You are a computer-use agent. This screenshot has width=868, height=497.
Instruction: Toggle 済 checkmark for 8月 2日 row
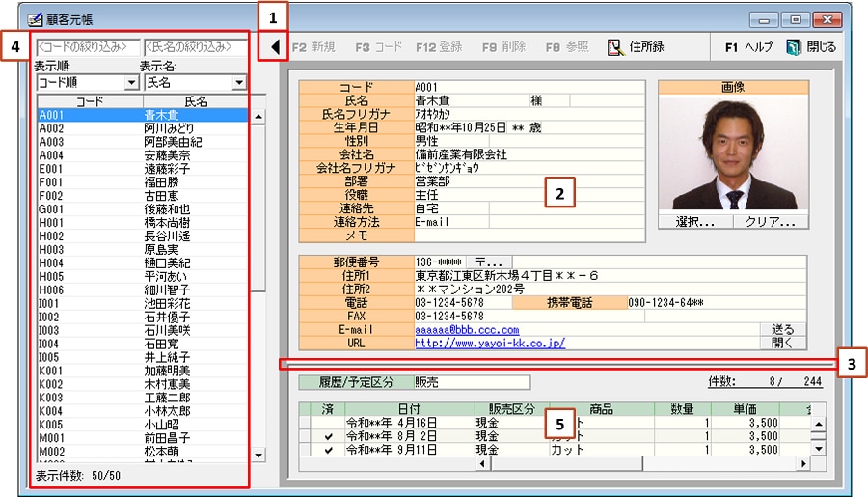(x=330, y=436)
